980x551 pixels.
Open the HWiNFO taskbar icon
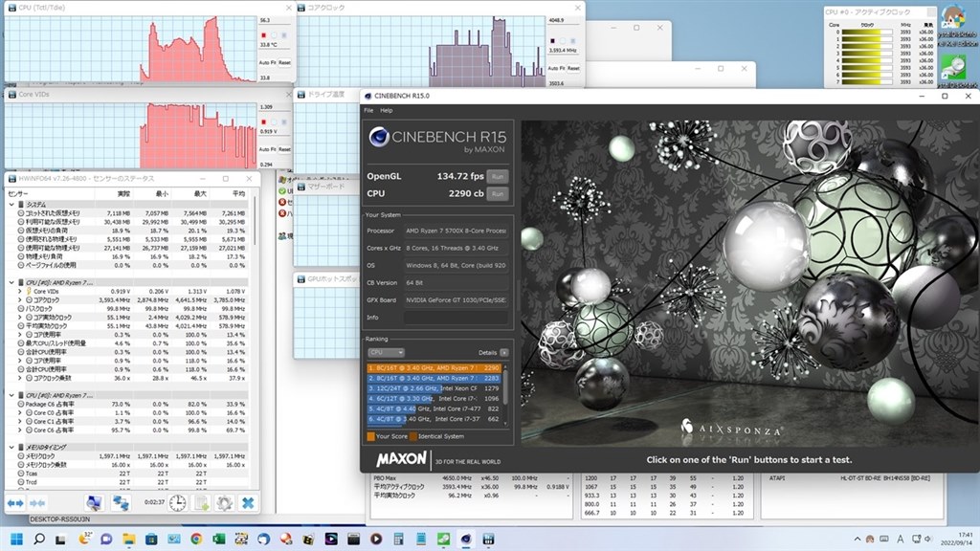click(488, 539)
